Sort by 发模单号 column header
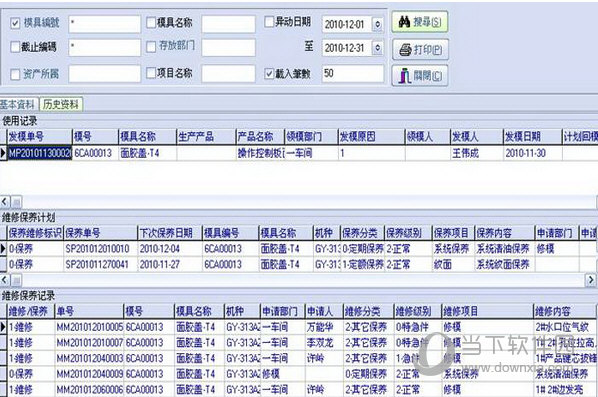The width and height of the screenshot is (598, 397). (40, 137)
